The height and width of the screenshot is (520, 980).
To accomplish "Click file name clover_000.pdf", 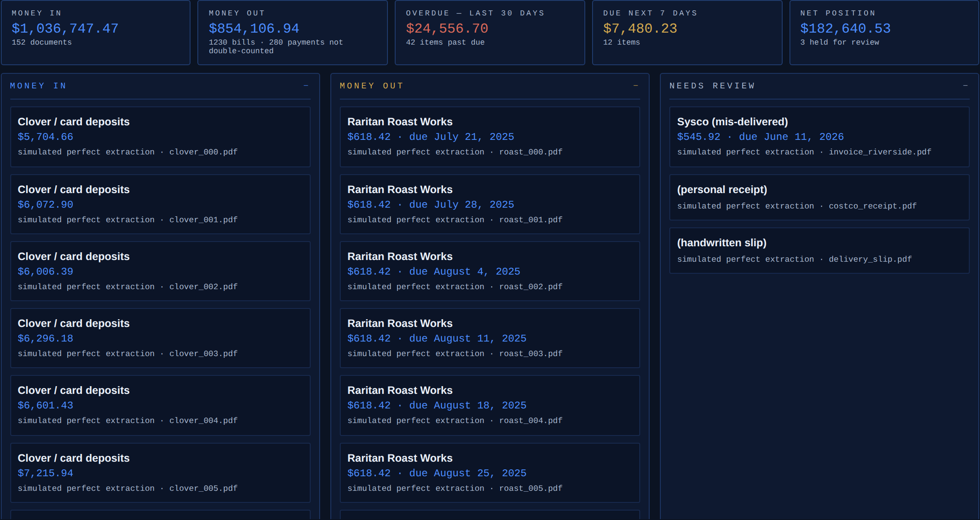I will (203, 152).
